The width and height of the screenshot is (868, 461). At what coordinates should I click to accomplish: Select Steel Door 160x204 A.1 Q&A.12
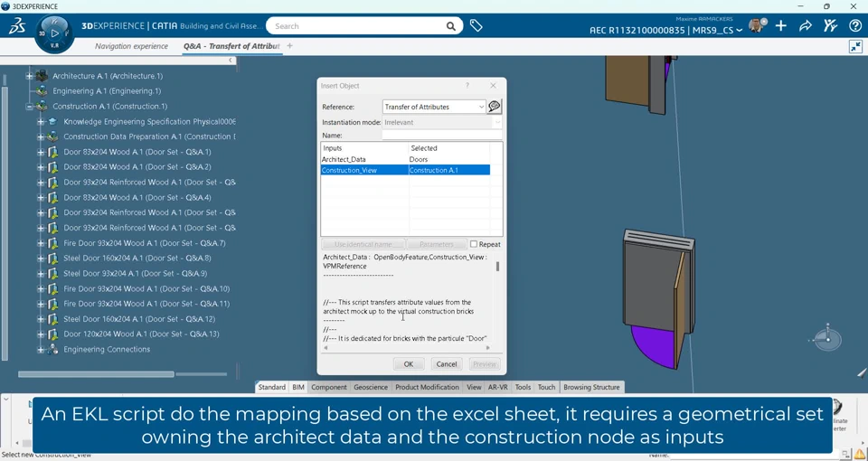point(139,319)
